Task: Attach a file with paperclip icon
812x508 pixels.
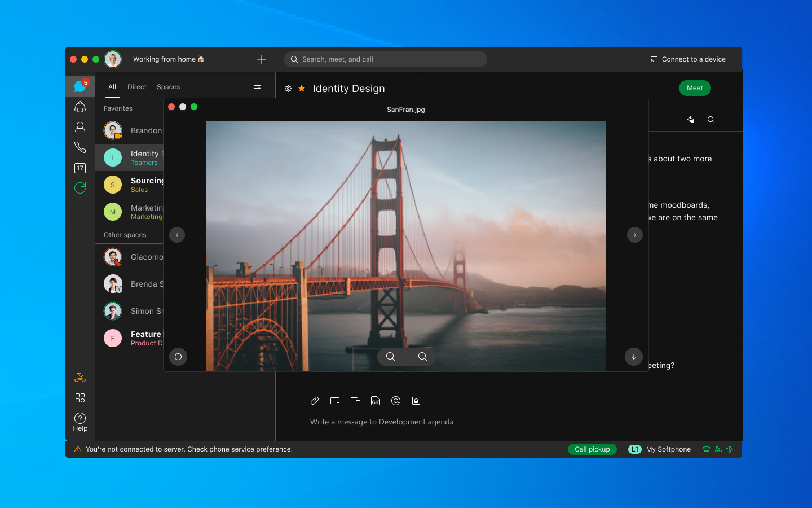Action: tap(315, 401)
